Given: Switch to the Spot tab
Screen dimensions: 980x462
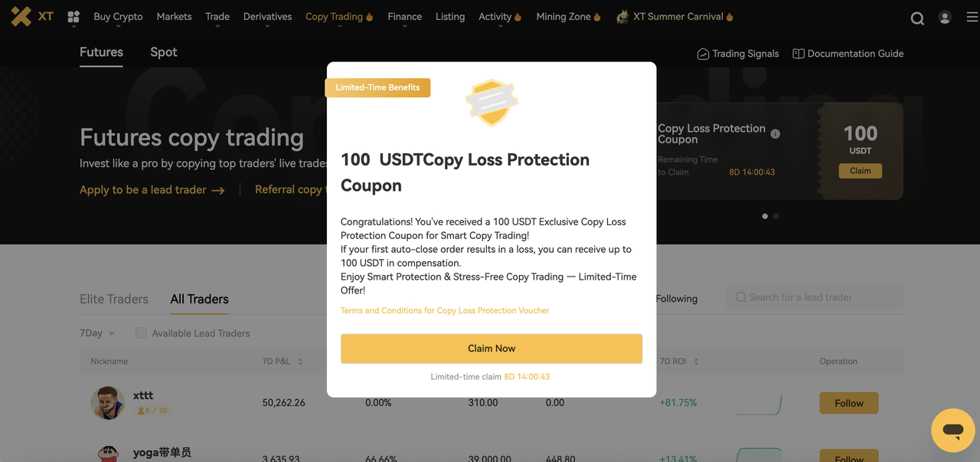Looking at the screenshot, I should pos(163,52).
